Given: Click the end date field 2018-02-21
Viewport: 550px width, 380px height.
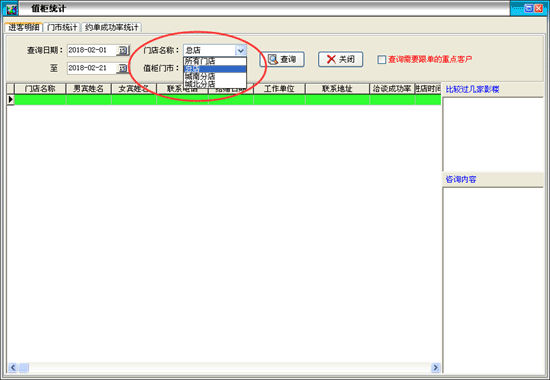Looking at the screenshot, I should [x=92, y=68].
